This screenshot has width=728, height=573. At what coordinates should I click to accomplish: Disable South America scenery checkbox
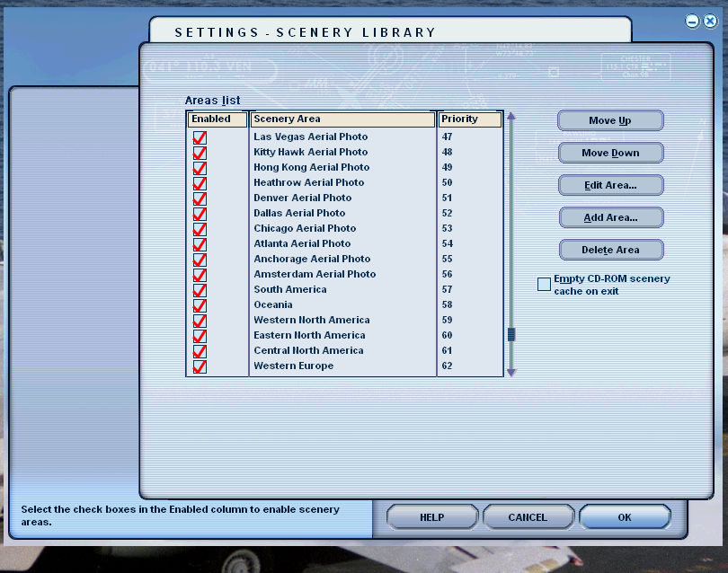pyautogui.click(x=200, y=290)
